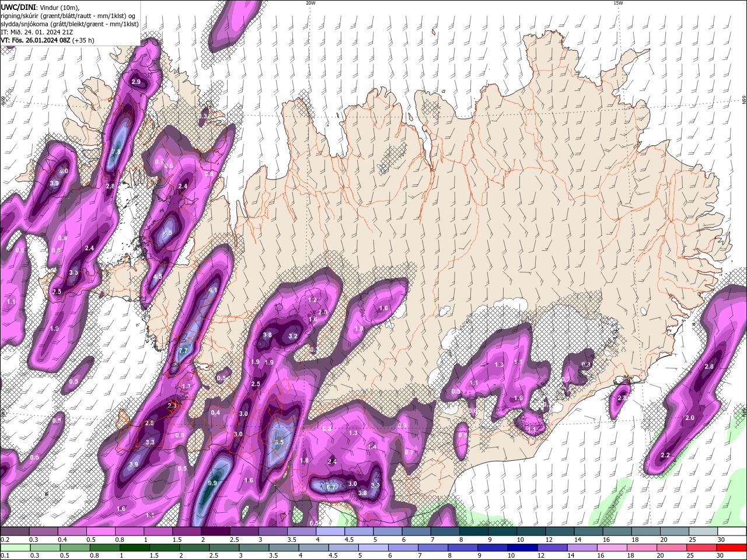Select upper legend swatch between 10 and 12

point(532,531)
